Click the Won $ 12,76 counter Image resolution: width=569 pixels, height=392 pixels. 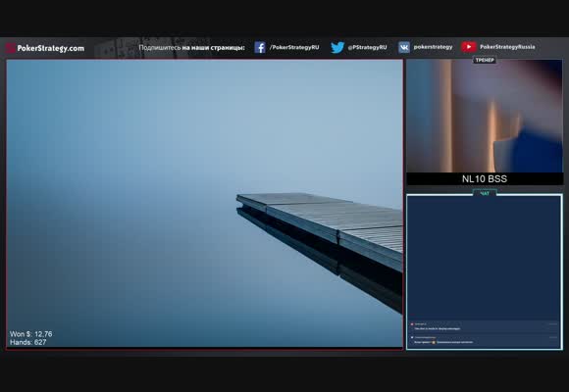30,334
